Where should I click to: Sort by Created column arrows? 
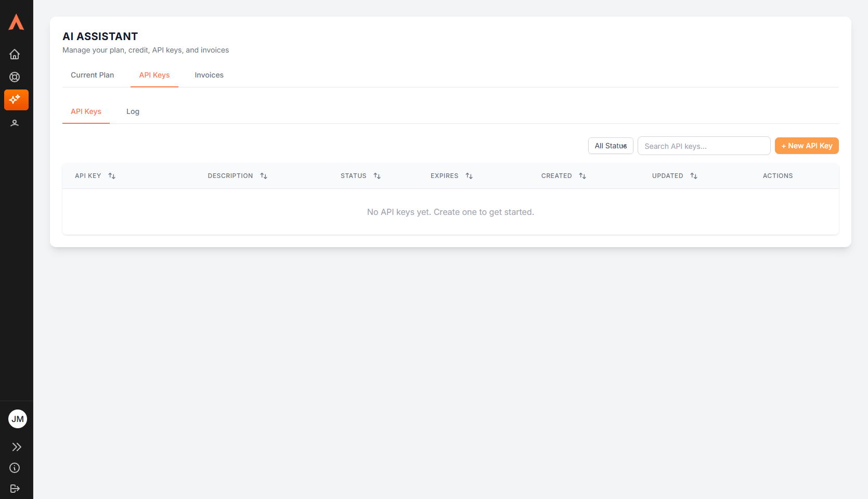(582, 176)
